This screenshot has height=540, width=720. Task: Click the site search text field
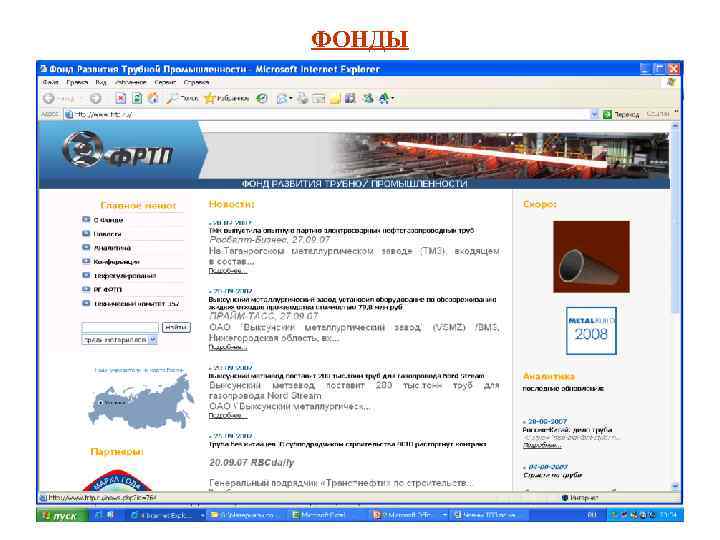point(120,327)
